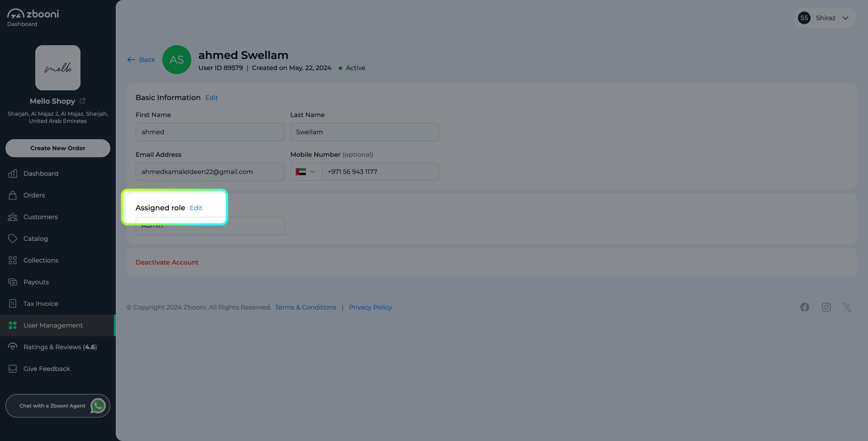The width and height of the screenshot is (868, 441).
Task: Click the AS user avatar
Action: click(x=177, y=60)
